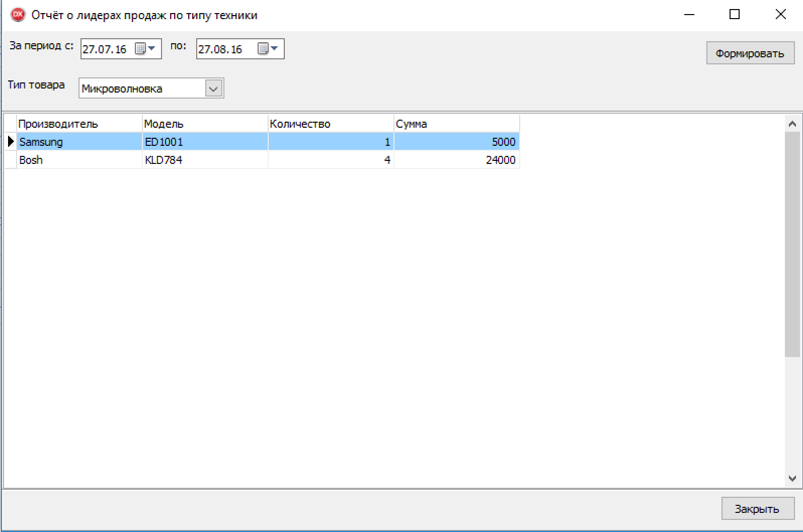Select the sum cell 5000

coord(457,142)
